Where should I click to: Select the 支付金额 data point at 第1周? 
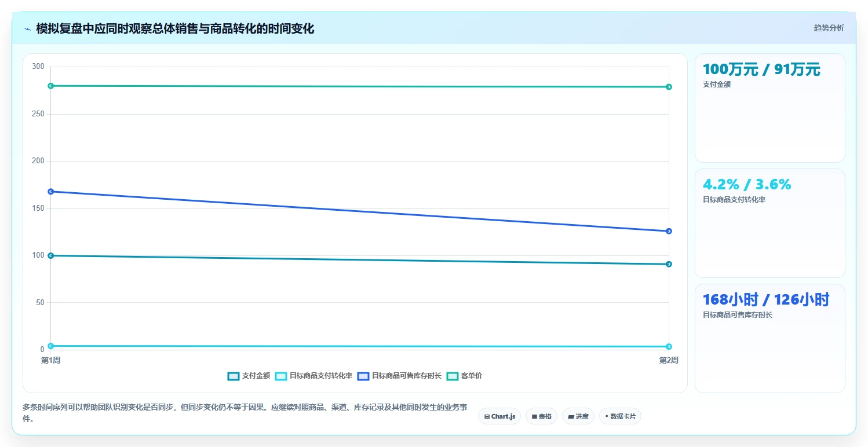[51, 255]
